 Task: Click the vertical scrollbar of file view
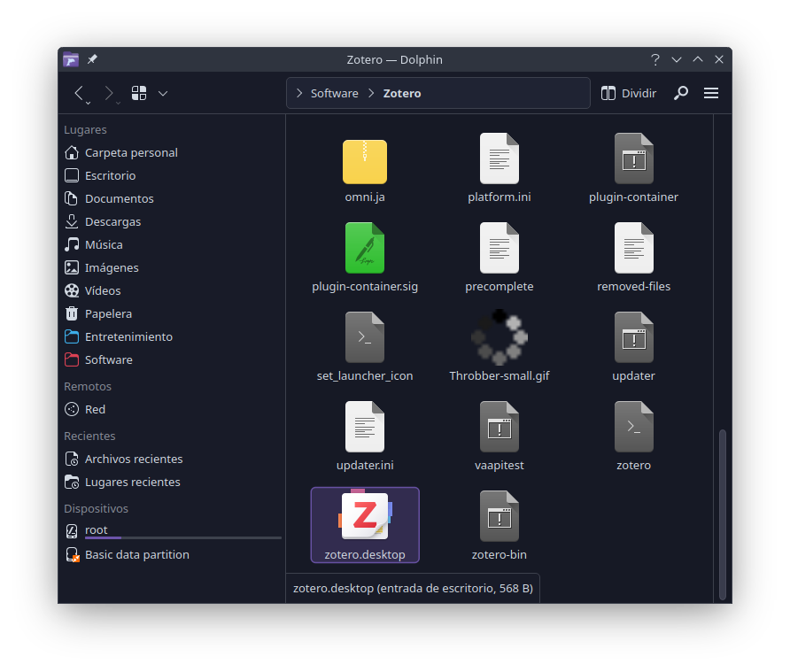(722, 514)
